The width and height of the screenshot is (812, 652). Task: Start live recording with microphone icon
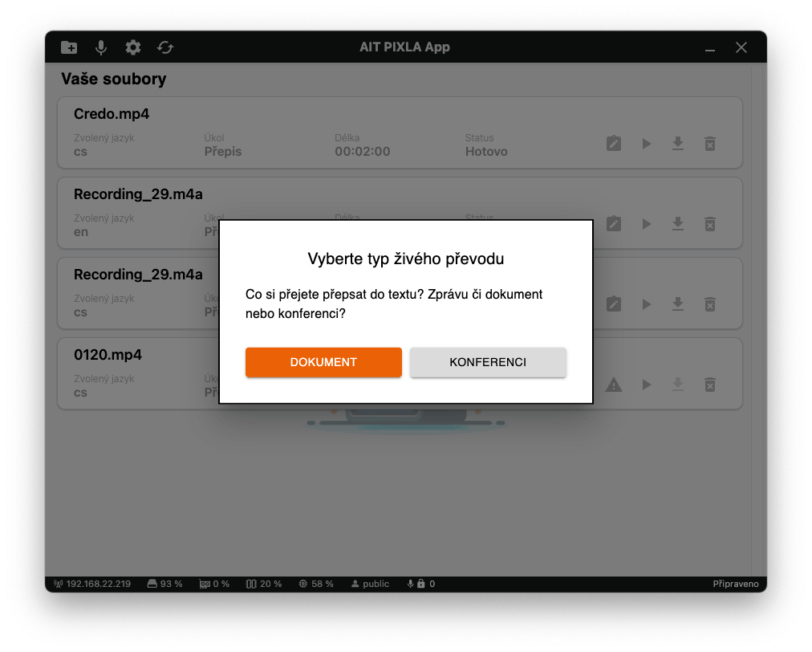(101, 47)
